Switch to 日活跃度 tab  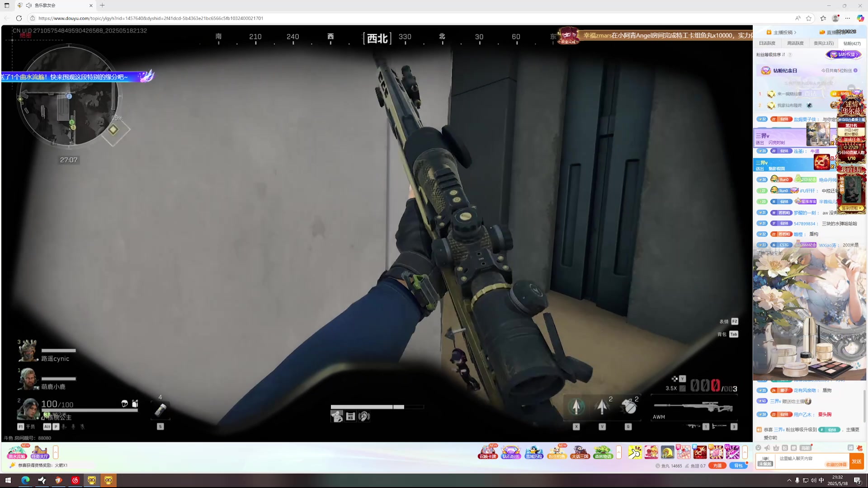coord(767,43)
